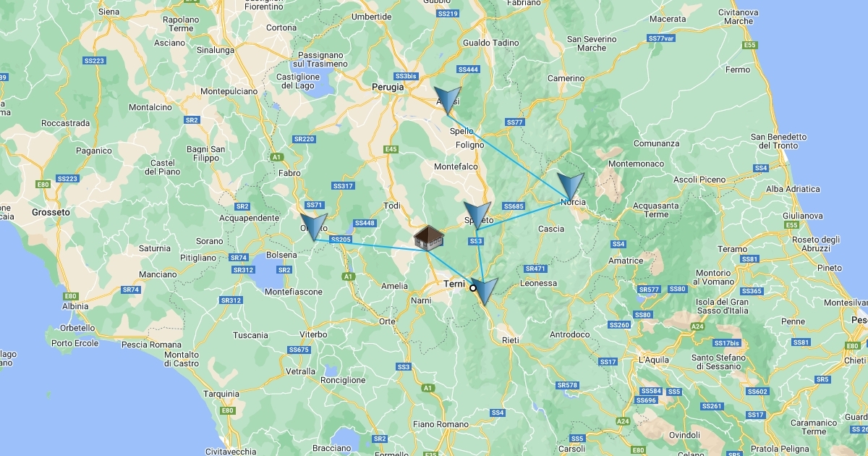The image size is (868, 456).
Task: Click the E45 road shield south of Perugia
Action: [391, 149]
